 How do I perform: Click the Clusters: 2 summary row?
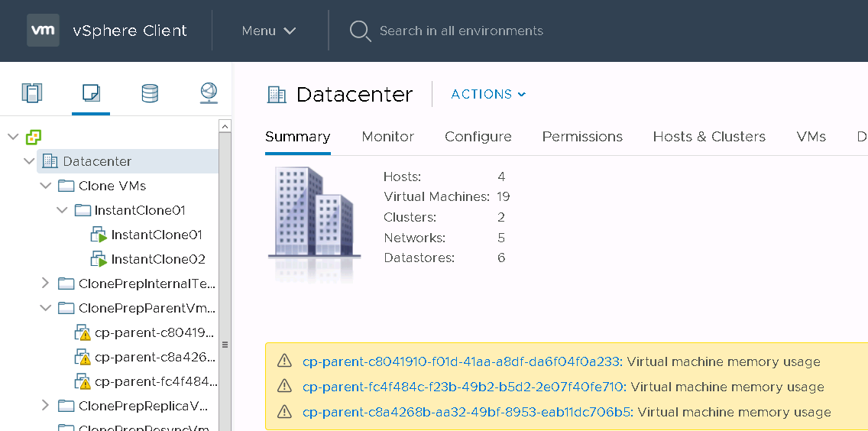click(x=445, y=217)
